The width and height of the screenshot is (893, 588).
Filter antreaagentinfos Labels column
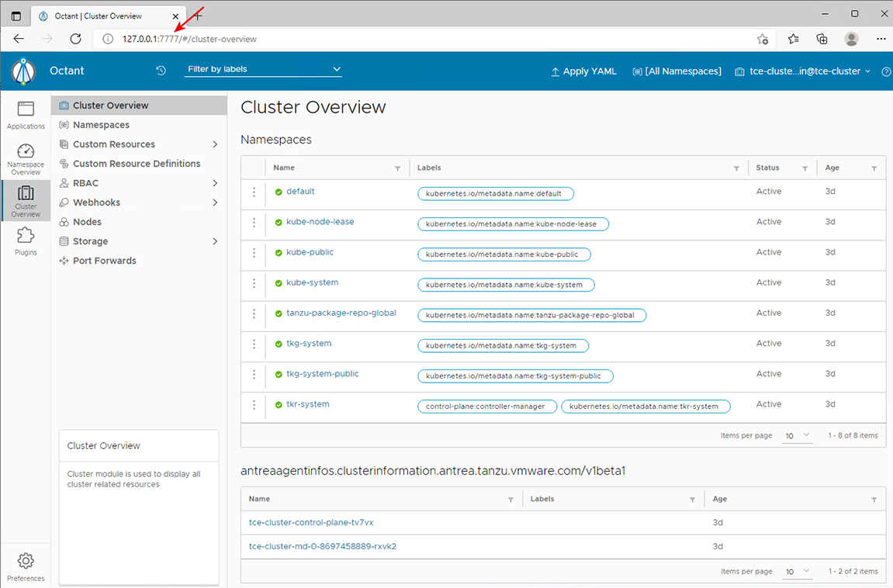(x=693, y=500)
